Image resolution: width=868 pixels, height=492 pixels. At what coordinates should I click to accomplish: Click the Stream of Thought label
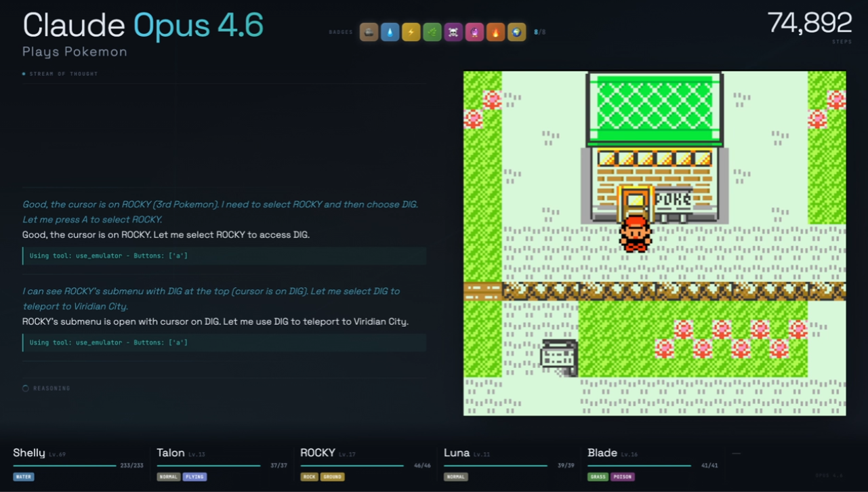(x=64, y=74)
